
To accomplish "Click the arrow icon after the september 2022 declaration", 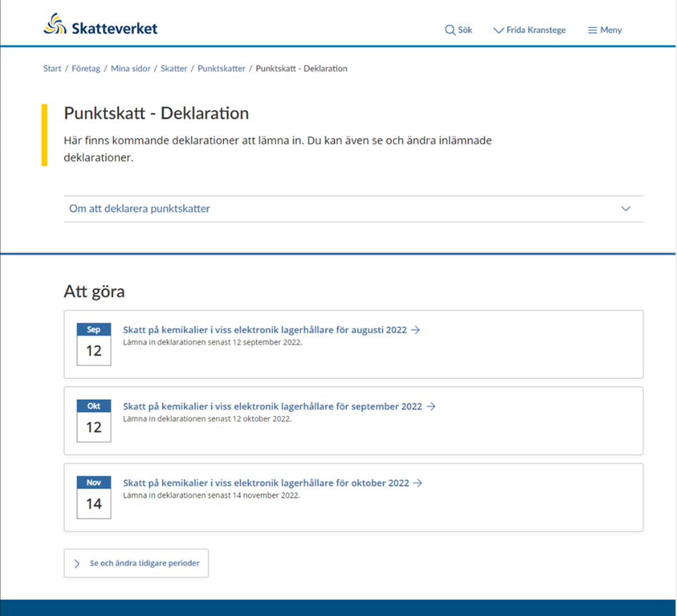I will click(x=430, y=406).
